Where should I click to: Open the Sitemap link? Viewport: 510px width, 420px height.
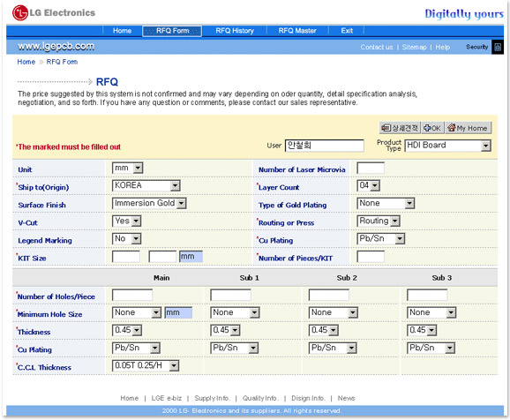(x=414, y=47)
